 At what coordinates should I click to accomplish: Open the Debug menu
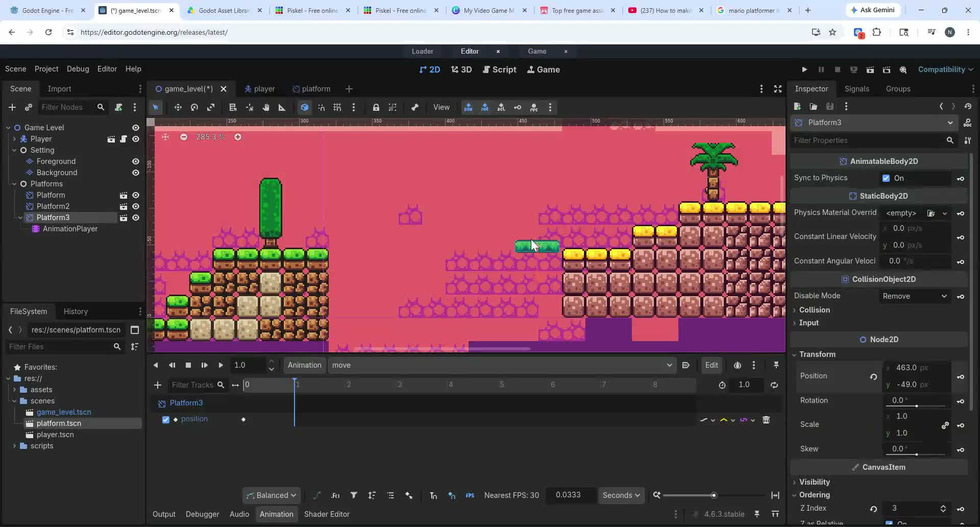(x=78, y=69)
